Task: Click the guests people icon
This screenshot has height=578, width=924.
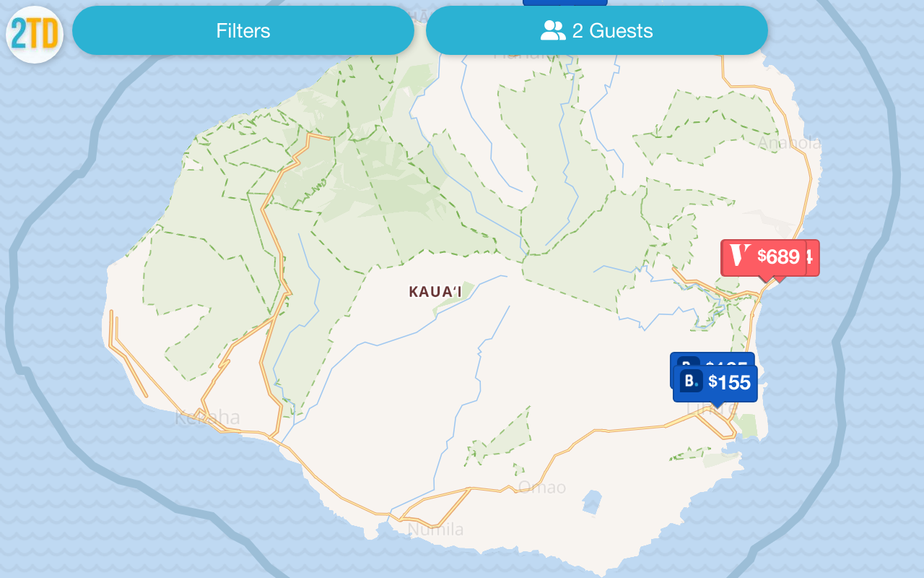Action: point(553,30)
